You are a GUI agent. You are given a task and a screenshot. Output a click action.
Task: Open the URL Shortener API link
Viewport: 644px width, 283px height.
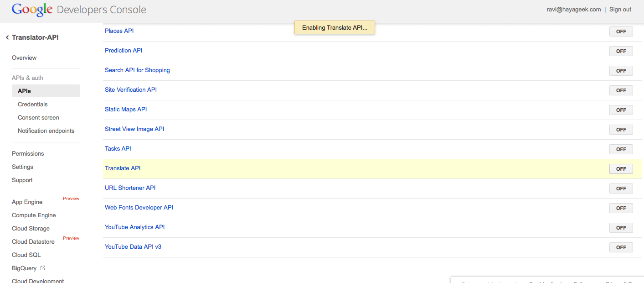(x=130, y=188)
